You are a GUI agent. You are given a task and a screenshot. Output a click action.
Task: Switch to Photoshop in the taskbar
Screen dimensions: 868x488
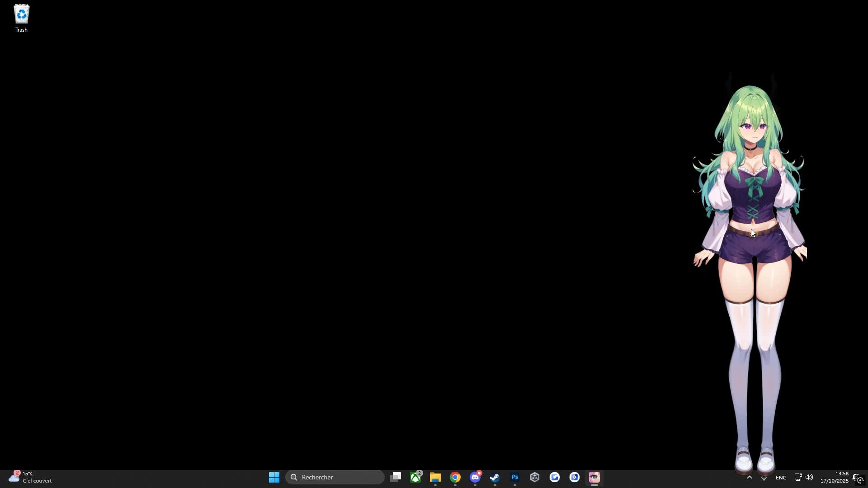[515, 477]
